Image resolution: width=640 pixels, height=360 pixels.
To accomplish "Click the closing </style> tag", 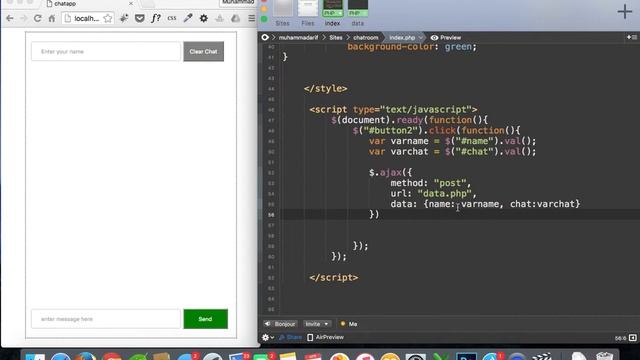I will [x=325, y=89].
